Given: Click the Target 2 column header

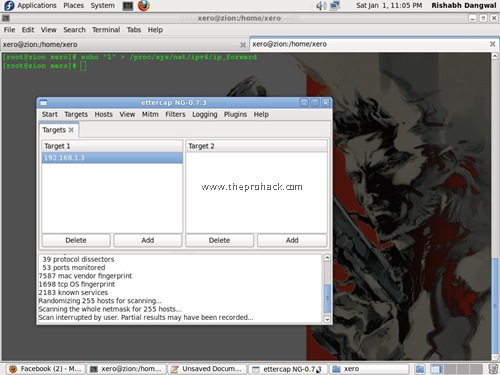Looking at the screenshot, I should click(x=256, y=146).
